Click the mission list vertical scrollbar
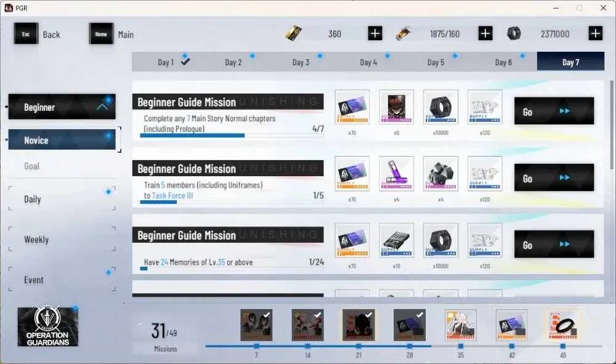The height and width of the screenshot is (364, 616). click(611, 125)
